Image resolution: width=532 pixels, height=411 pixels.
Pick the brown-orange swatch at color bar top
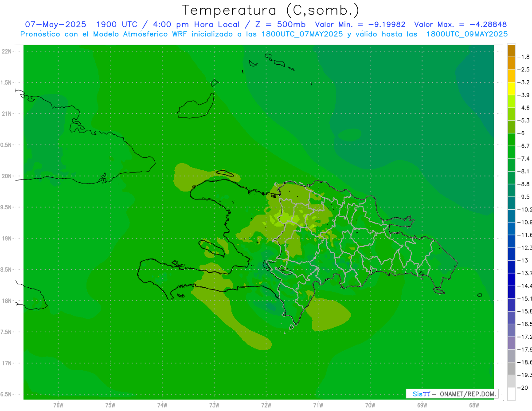pyautogui.click(x=511, y=51)
